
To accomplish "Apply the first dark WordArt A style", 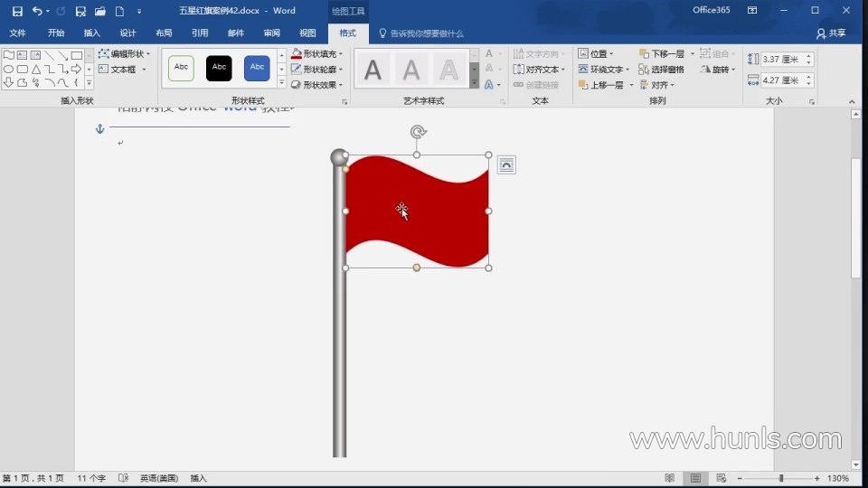I will pos(373,70).
